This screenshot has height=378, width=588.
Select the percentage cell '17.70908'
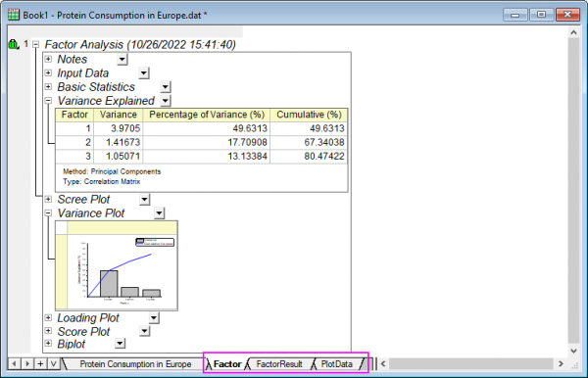[207, 142]
